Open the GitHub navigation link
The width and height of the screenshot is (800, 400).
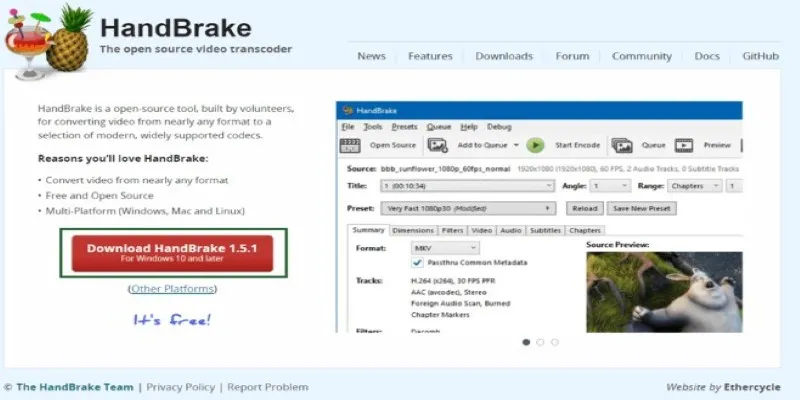click(761, 56)
